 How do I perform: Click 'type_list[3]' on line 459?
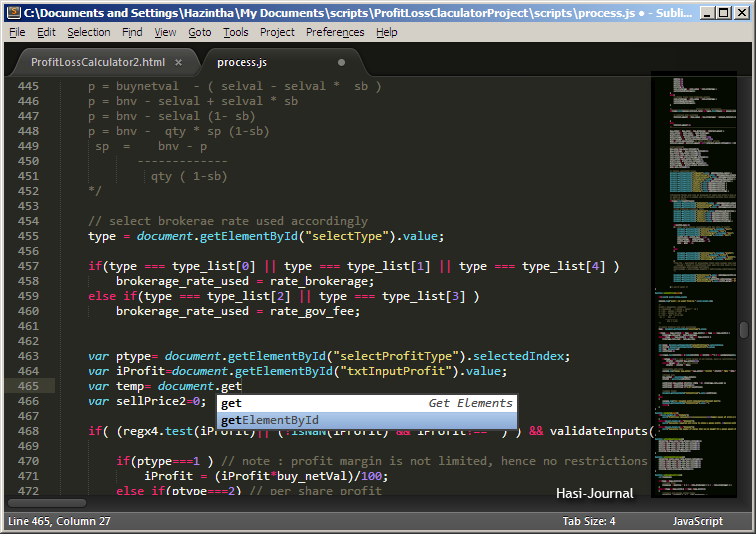click(x=424, y=296)
